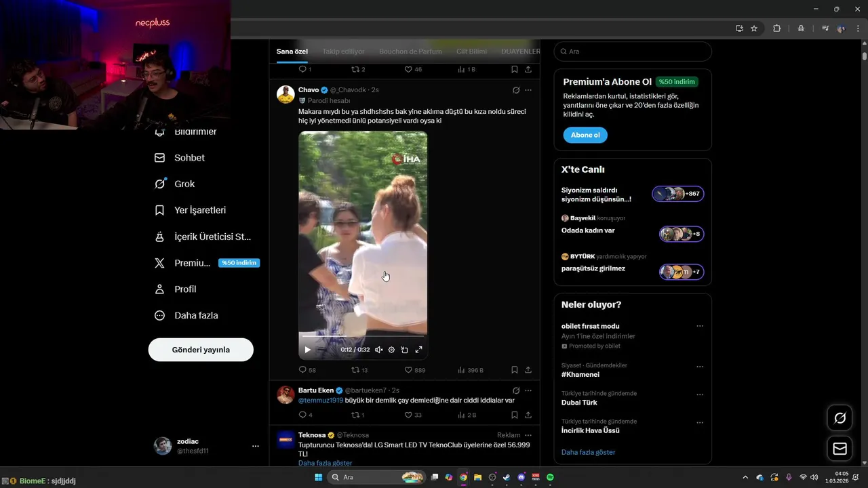Viewport: 868px width, 488px height.
Task: Play the video in Chavo's post
Action: pyautogui.click(x=307, y=350)
